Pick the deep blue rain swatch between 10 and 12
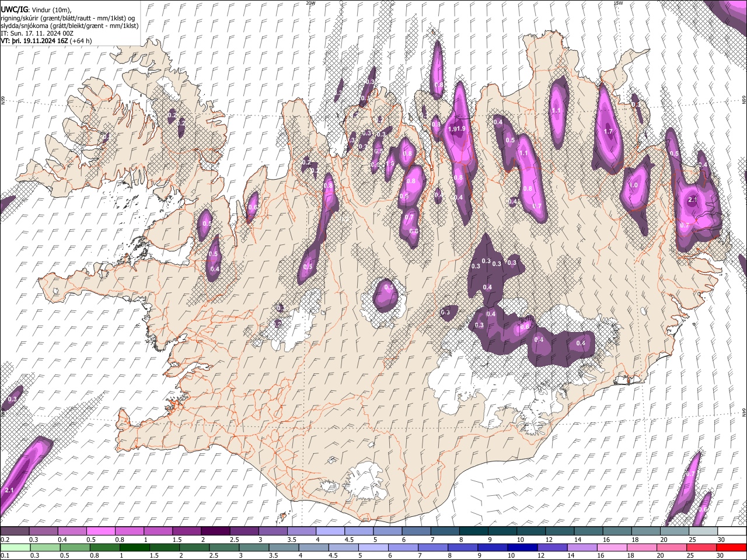The height and width of the screenshot is (560, 747). (523, 547)
